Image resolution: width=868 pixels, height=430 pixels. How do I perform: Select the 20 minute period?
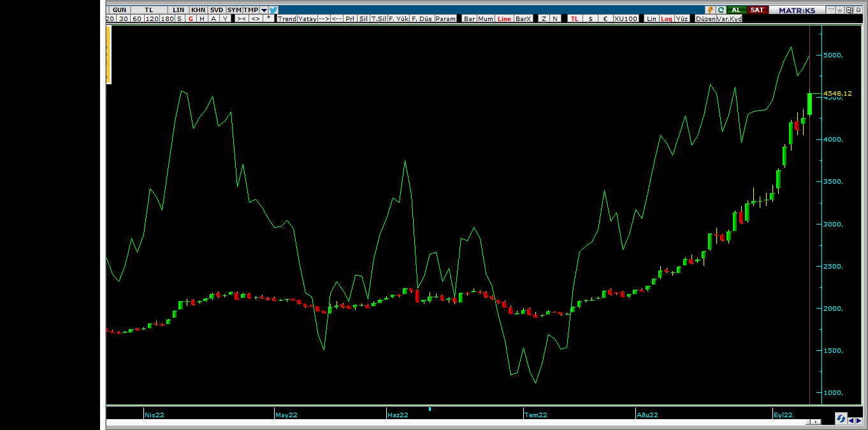[110, 19]
